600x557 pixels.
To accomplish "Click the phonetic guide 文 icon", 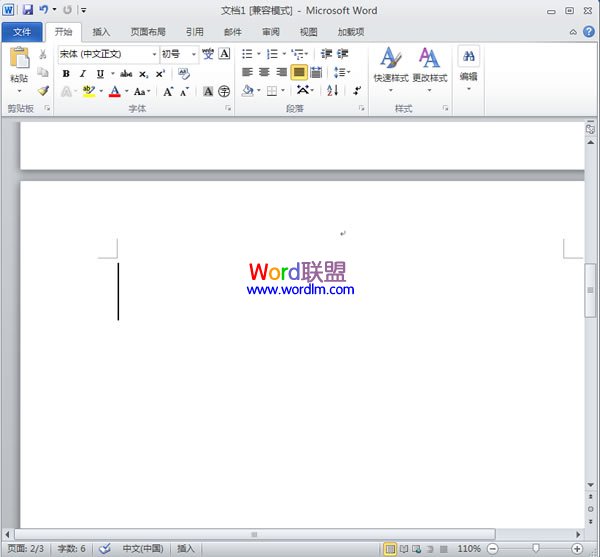I will point(208,54).
